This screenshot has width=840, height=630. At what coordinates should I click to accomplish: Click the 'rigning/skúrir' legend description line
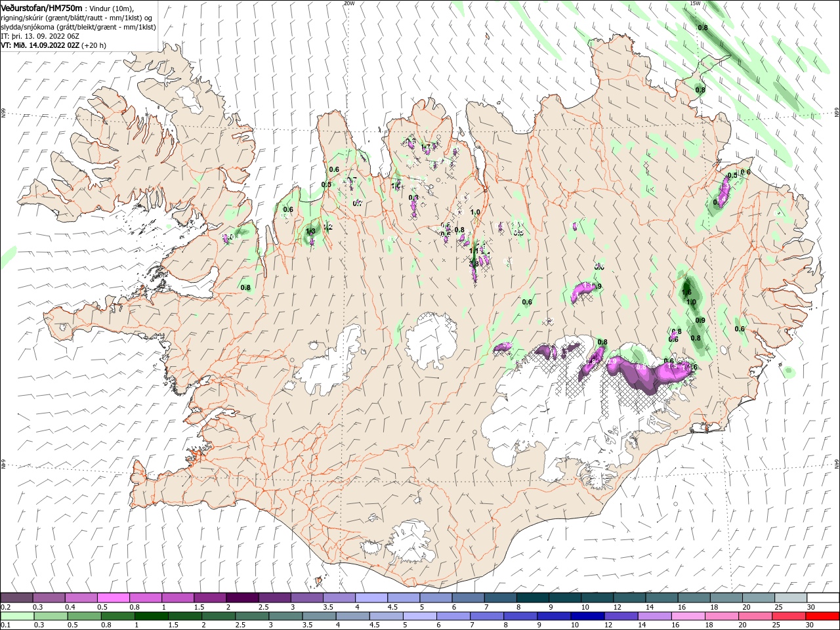point(76,18)
